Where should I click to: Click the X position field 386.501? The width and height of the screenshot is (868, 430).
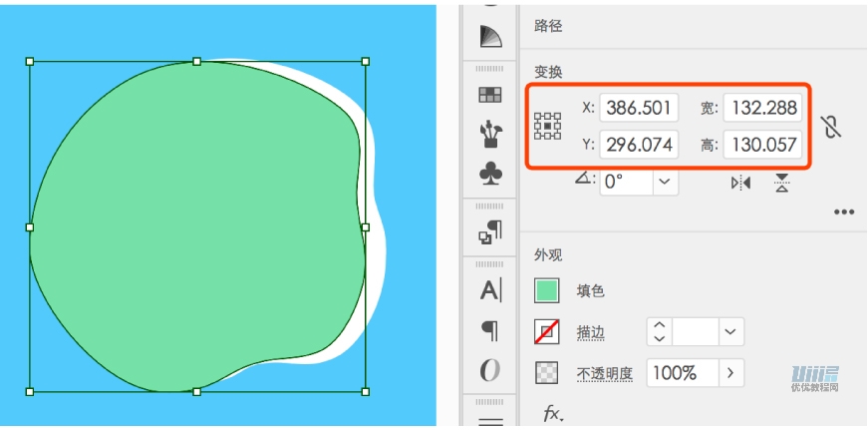[x=639, y=108]
